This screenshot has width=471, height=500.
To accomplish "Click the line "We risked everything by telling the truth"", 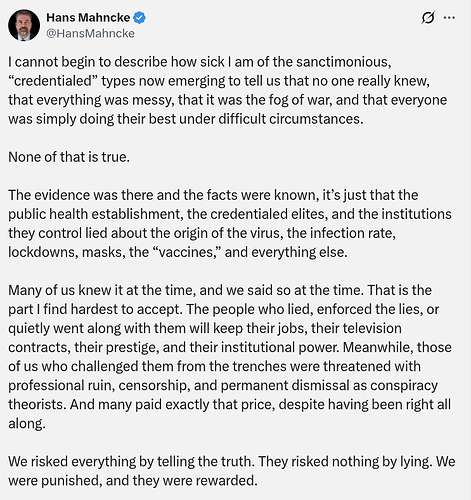I will click(x=232, y=462).
